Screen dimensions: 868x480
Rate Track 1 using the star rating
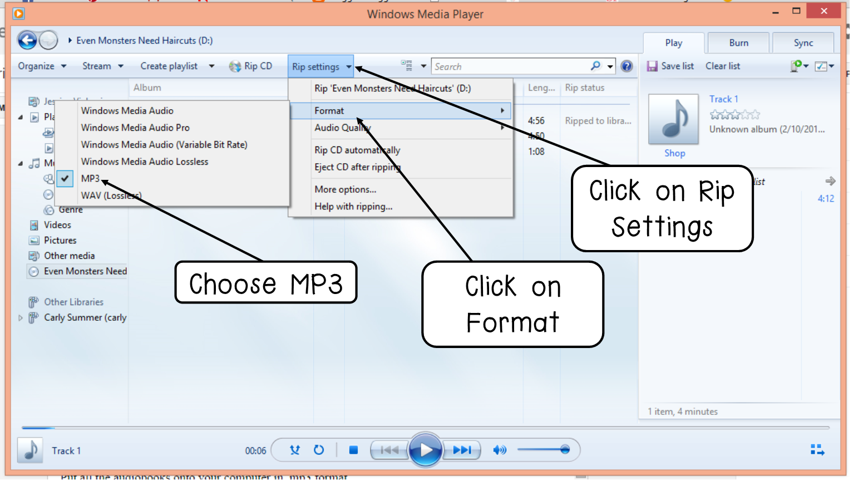coord(734,115)
